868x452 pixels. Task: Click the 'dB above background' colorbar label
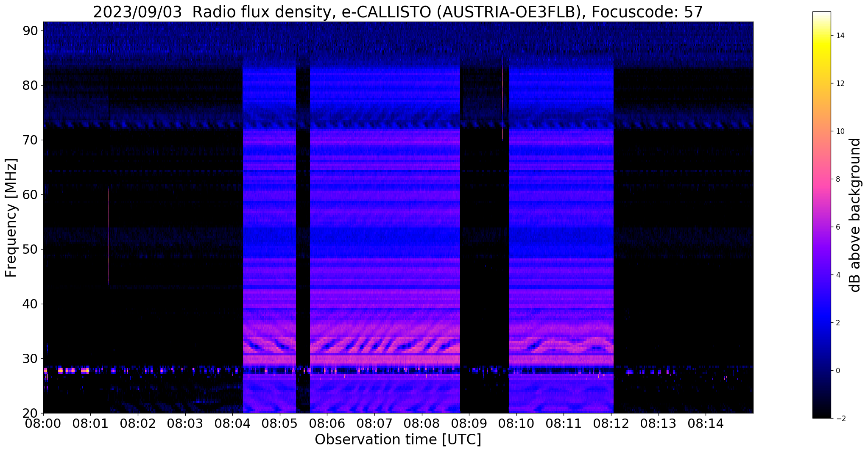click(x=855, y=215)
